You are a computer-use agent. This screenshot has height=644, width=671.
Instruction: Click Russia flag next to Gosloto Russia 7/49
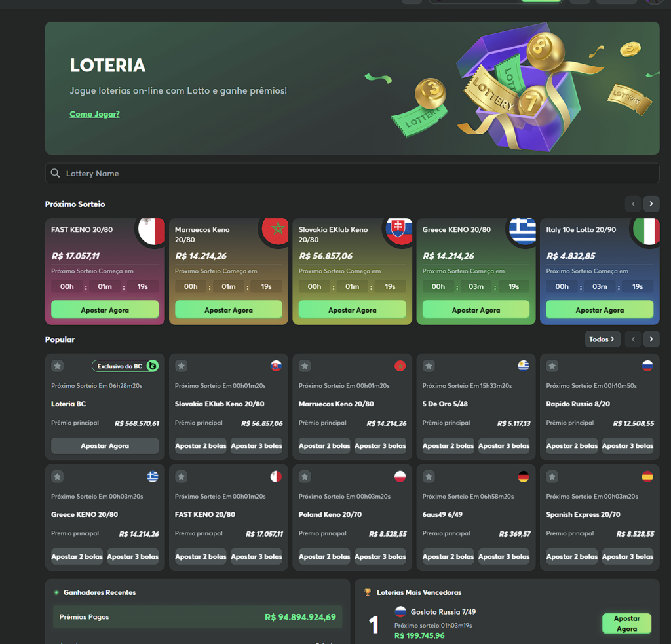[x=400, y=611]
